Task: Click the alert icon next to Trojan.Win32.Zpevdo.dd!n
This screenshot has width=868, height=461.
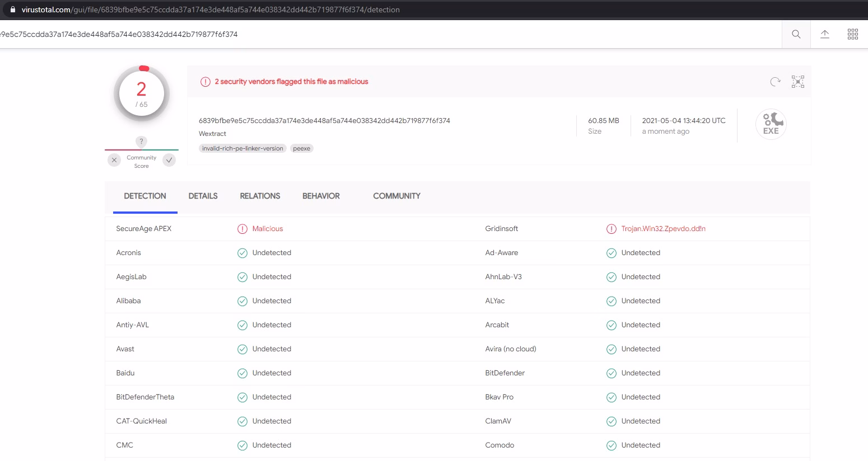Action: click(x=612, y=229)
